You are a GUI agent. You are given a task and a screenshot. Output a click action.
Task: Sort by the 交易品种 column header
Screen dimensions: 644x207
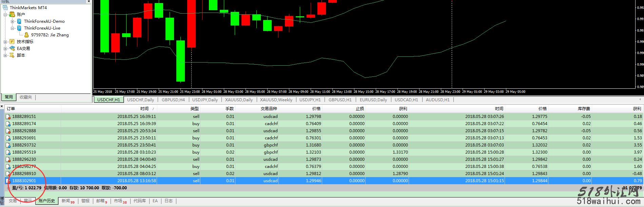[x=269, y=109]
